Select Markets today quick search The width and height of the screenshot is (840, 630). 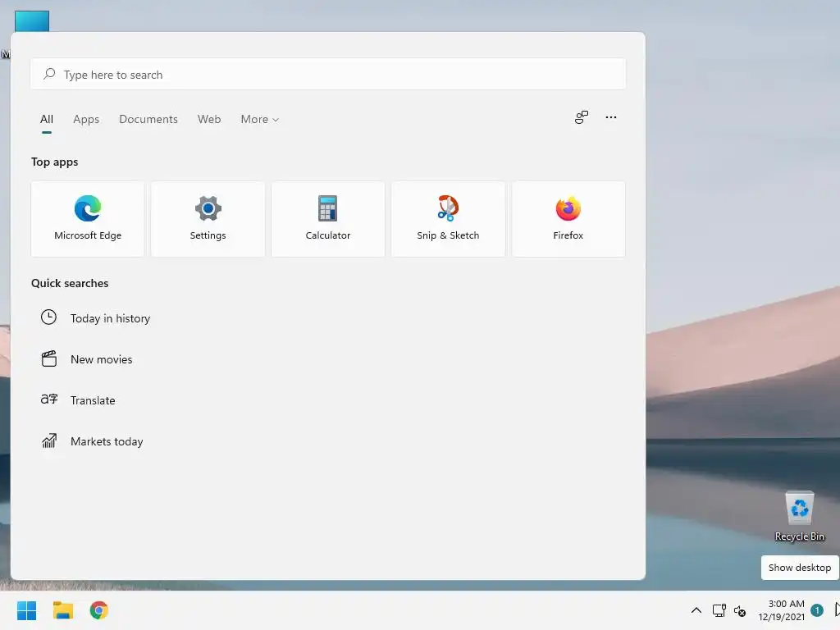coord(107,441)
